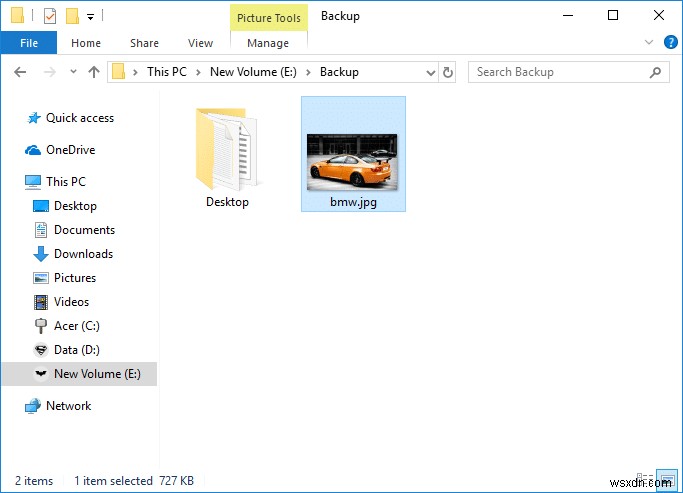Select This PC in navigation pane
The width and height of the screenshot is (683, 493).
pos(66,182)
